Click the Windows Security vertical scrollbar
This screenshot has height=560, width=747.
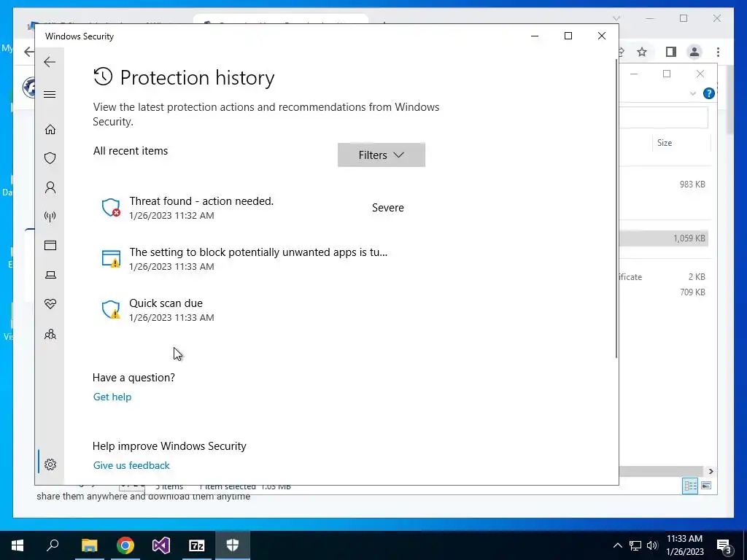pos(616,209)
